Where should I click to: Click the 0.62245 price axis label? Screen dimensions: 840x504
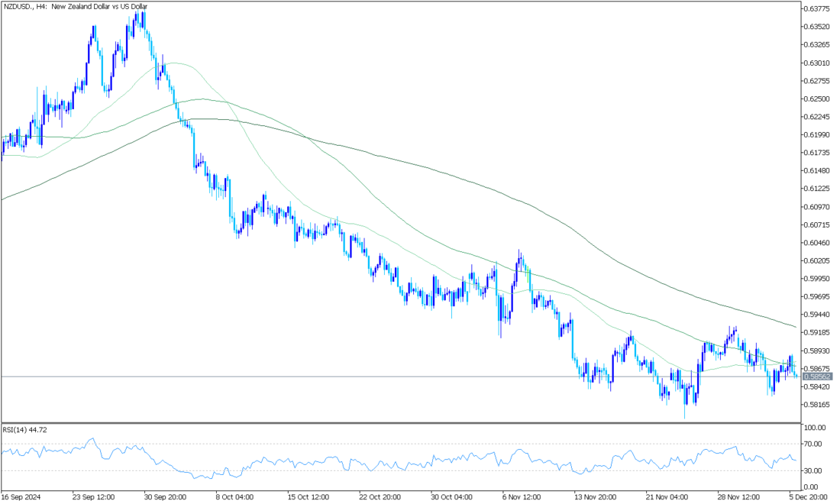tap(818, 117)
